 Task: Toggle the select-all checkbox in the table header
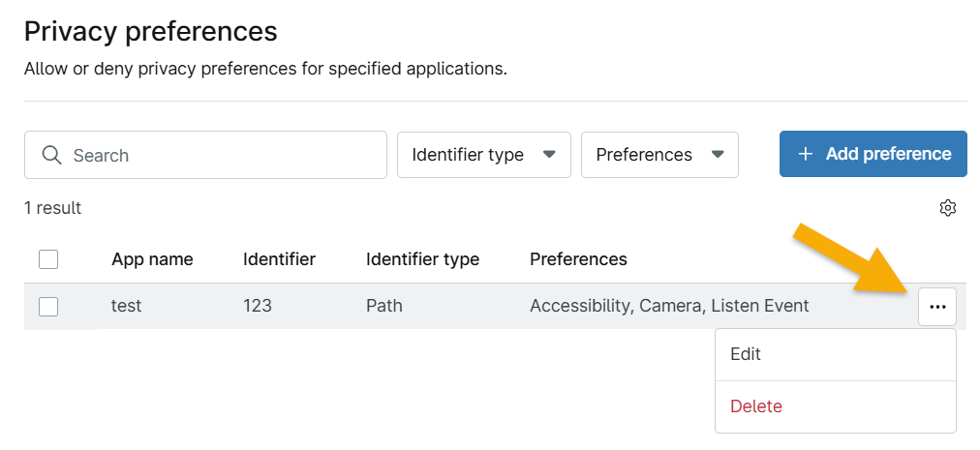pos(48,259)
